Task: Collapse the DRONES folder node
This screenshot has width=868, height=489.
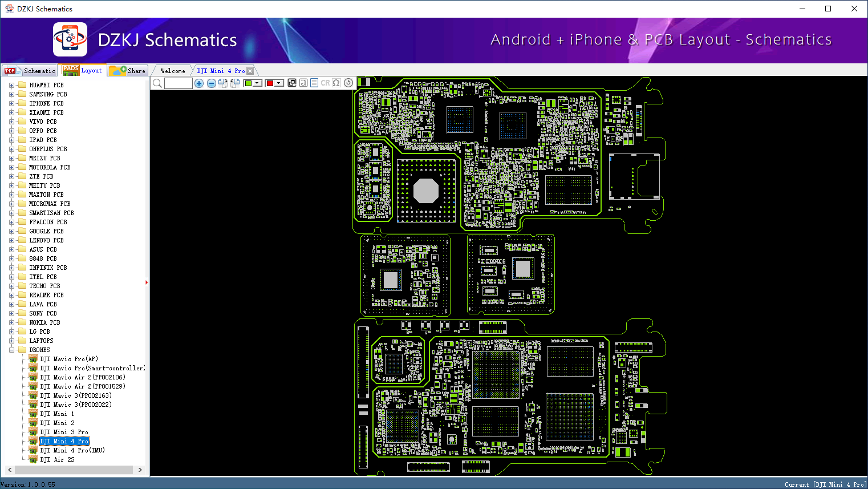Action: [x=11, y=350]
